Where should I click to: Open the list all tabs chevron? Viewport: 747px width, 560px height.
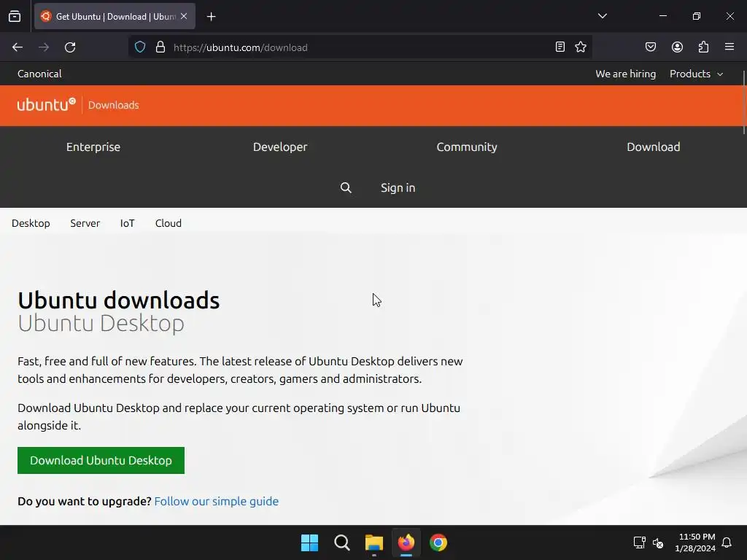602,16
